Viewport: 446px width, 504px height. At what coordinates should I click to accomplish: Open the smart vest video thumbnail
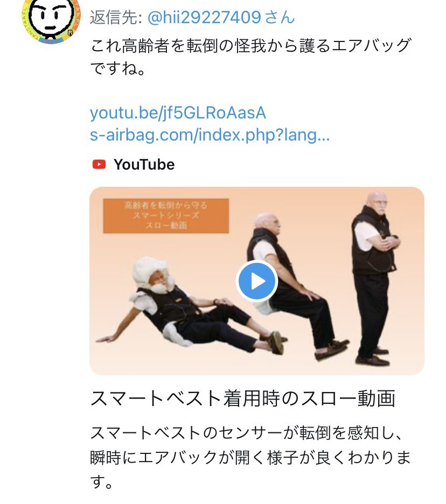[256, 281]
